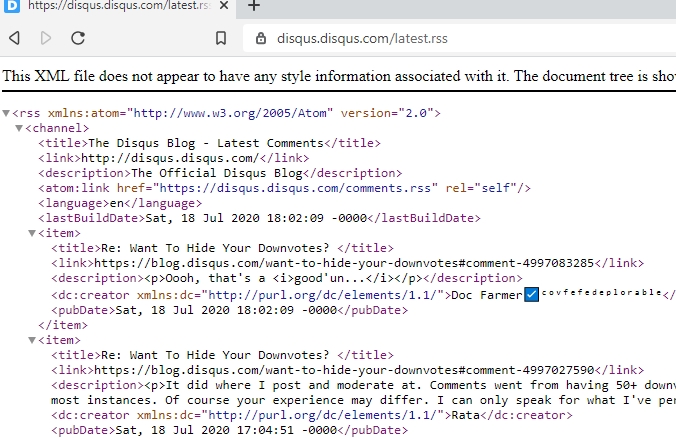676x439 pixels.
Task: Click the pubDate 17:04:51 line
Action: [x=229, y=430]
